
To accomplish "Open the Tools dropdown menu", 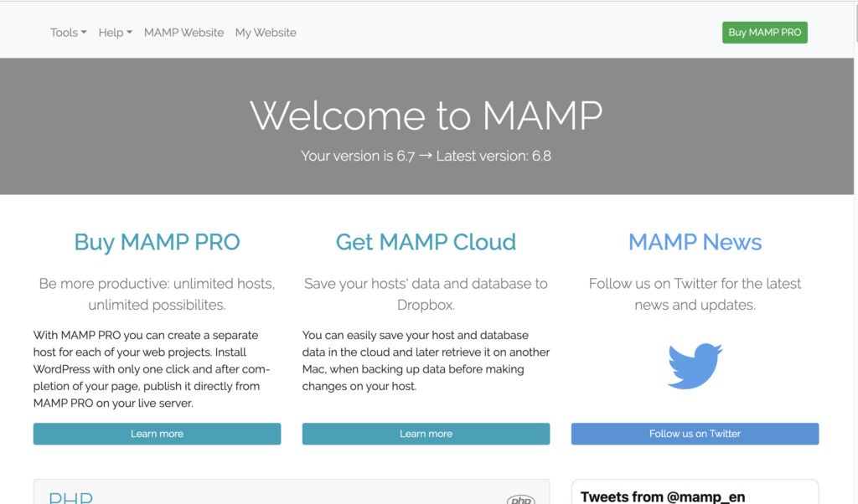I will (x=68, y=33).
